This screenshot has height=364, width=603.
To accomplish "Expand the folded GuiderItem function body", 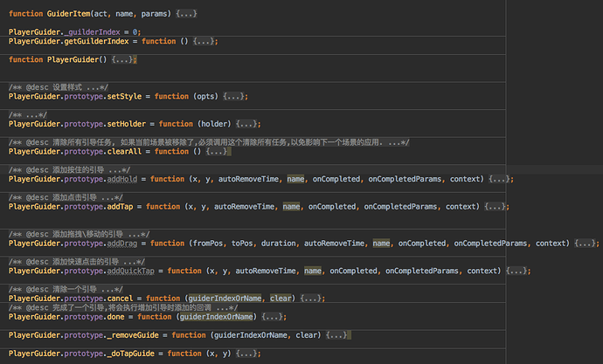I will (x=185, y=15).
